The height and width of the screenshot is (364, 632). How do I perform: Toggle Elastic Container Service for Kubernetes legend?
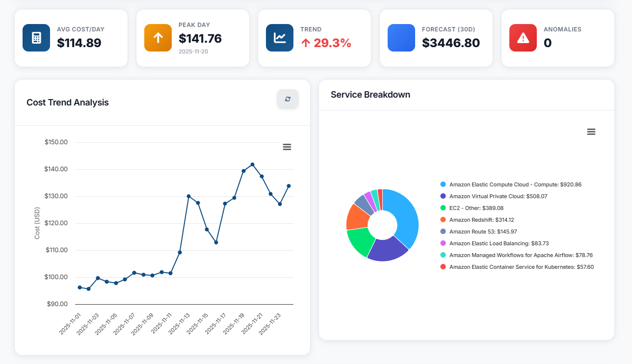point(517,267)
